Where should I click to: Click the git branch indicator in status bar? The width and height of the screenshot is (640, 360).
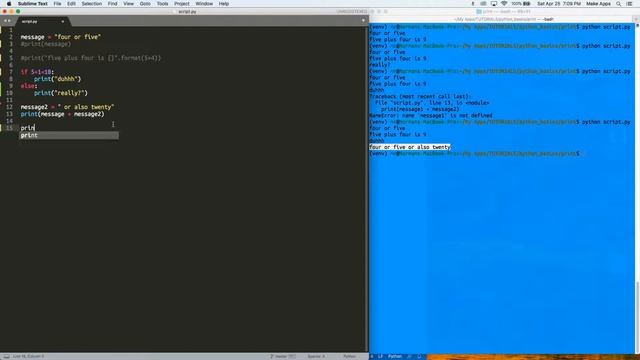point(282,356)
